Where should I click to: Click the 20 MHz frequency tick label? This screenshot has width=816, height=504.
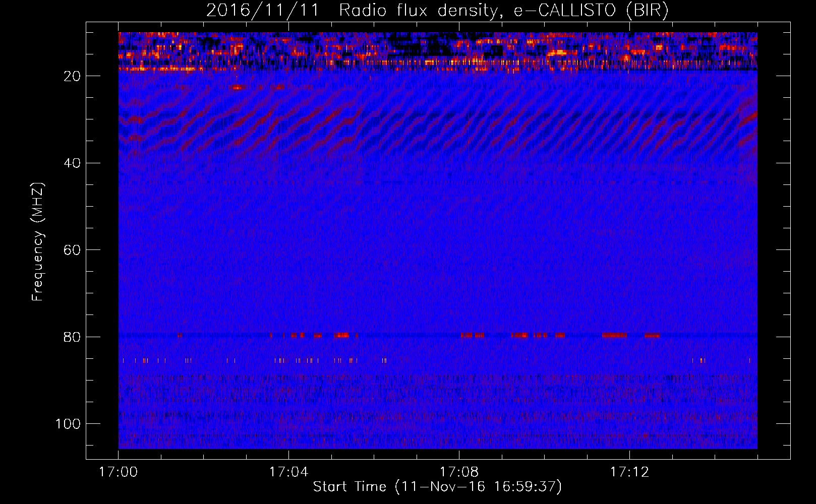coord(72,76)
